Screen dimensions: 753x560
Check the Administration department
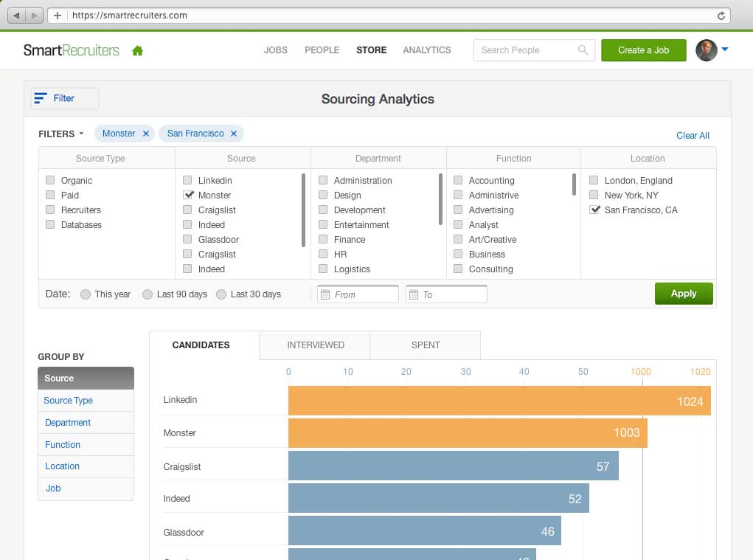click(x=323, y=180)
